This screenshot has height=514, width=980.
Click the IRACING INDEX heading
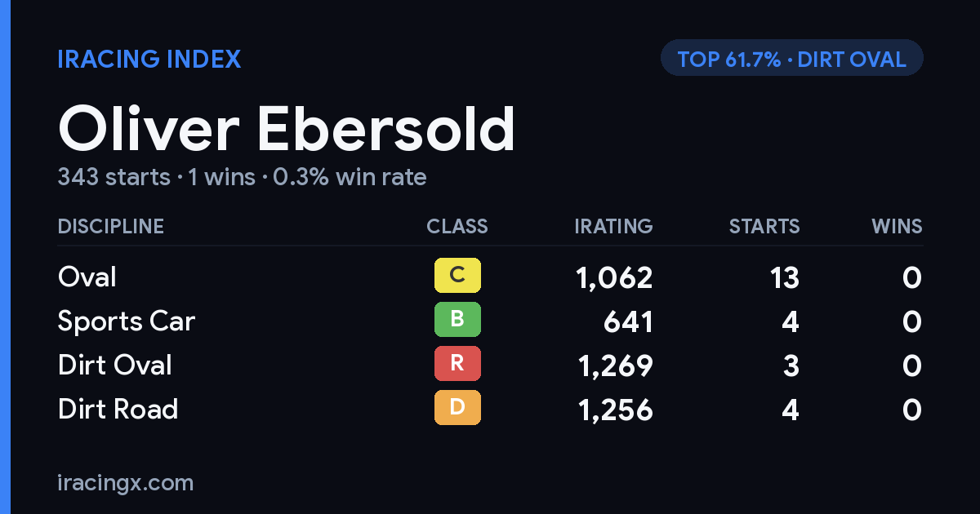pyautogui.click(x=149, y=59)
